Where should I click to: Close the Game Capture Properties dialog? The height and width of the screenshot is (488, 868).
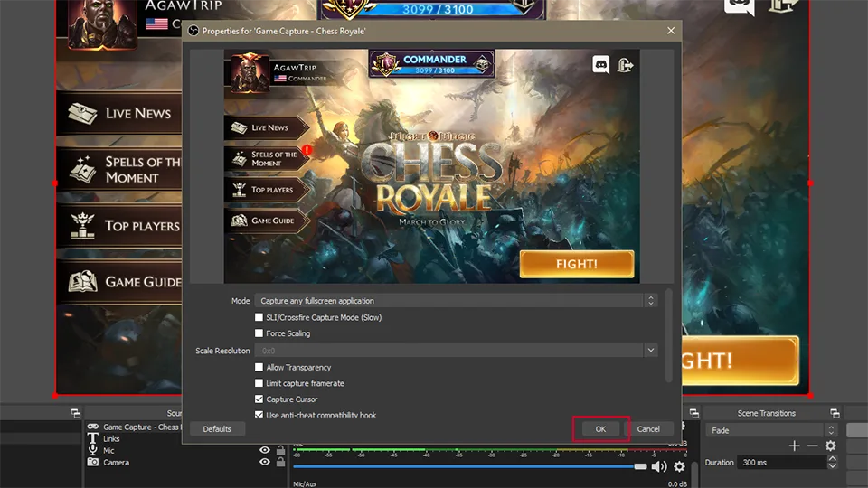pos(671,31)
